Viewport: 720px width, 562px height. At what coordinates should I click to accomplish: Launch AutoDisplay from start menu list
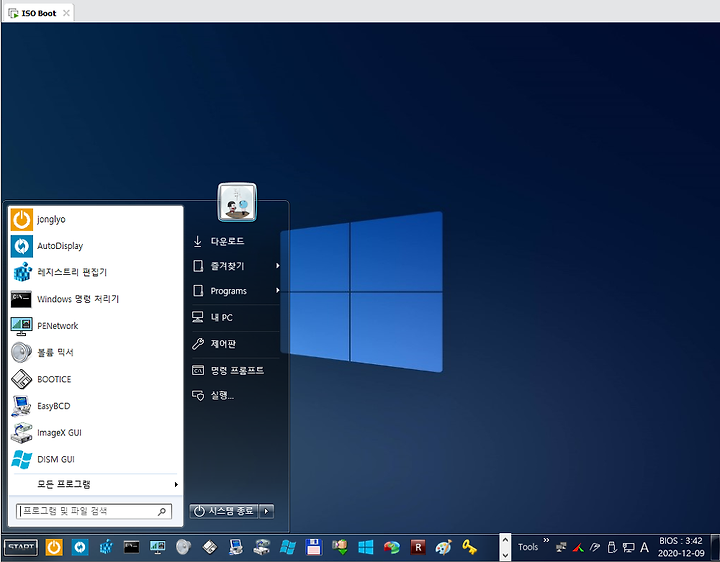(96, 246)
